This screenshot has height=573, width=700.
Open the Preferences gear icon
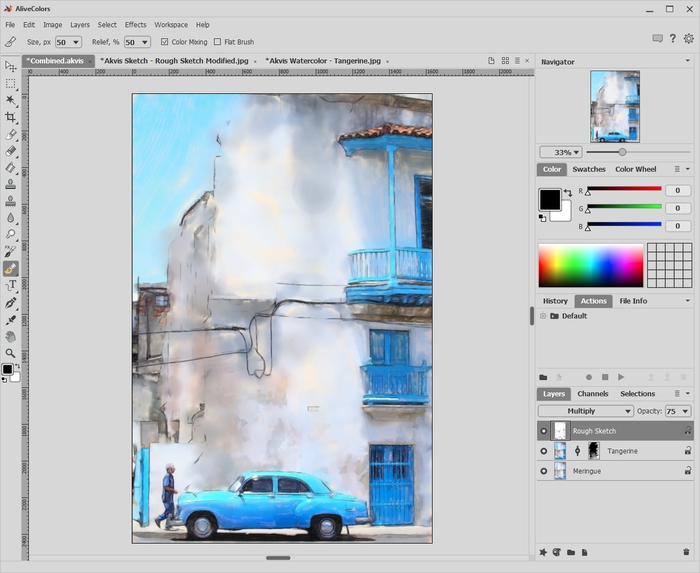pos(688,39)
